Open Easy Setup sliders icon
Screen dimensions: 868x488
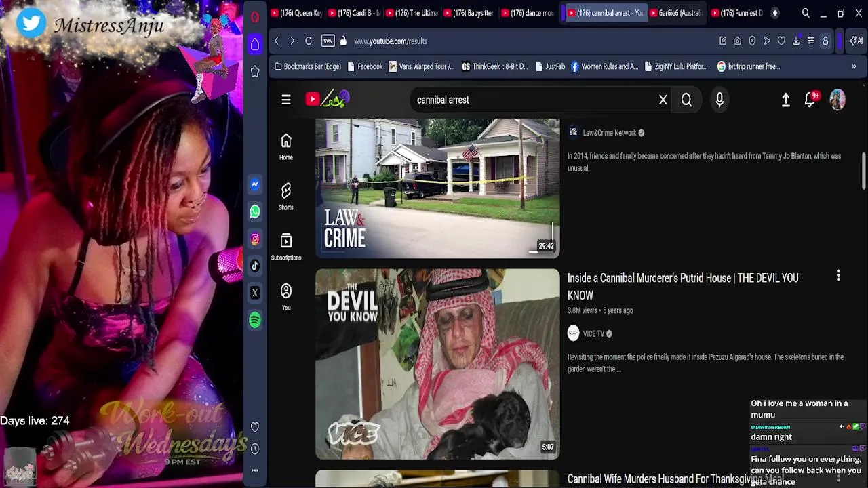(x=810, y=41)
